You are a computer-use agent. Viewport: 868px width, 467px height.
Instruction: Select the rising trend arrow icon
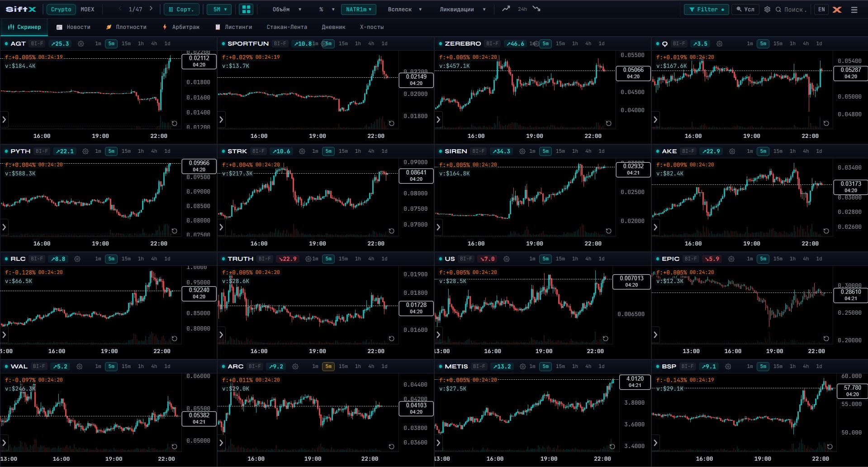[506, 9]
